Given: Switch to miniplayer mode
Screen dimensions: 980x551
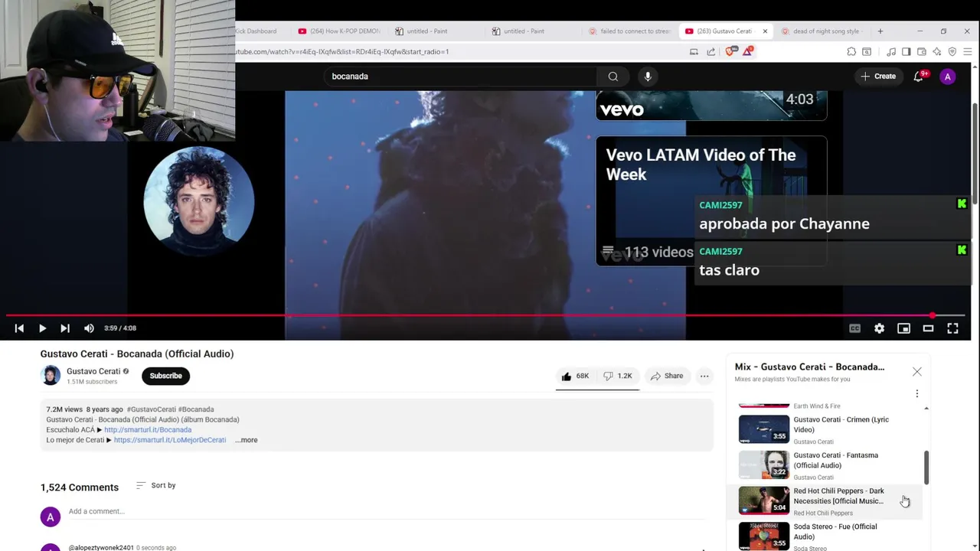Looking at the screenshot, I should click(x=903, y=328).
